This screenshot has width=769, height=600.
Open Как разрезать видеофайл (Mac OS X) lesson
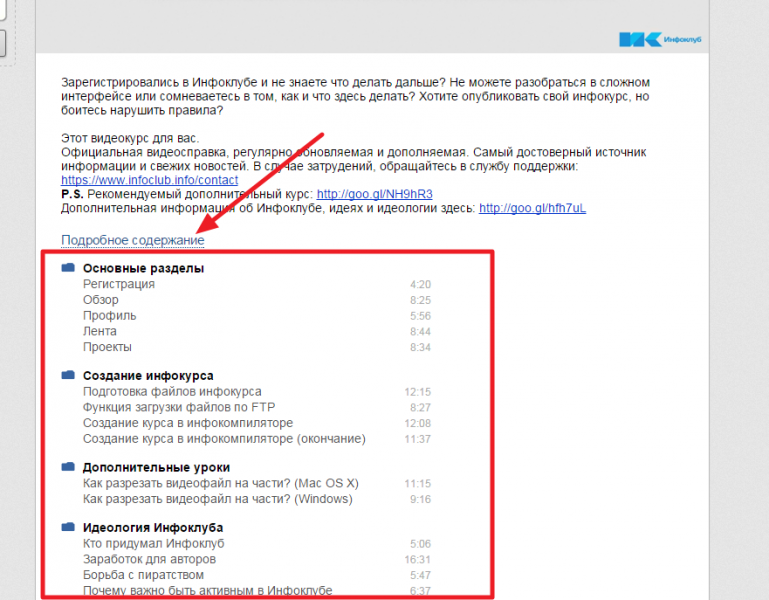(x=221, y=483)
